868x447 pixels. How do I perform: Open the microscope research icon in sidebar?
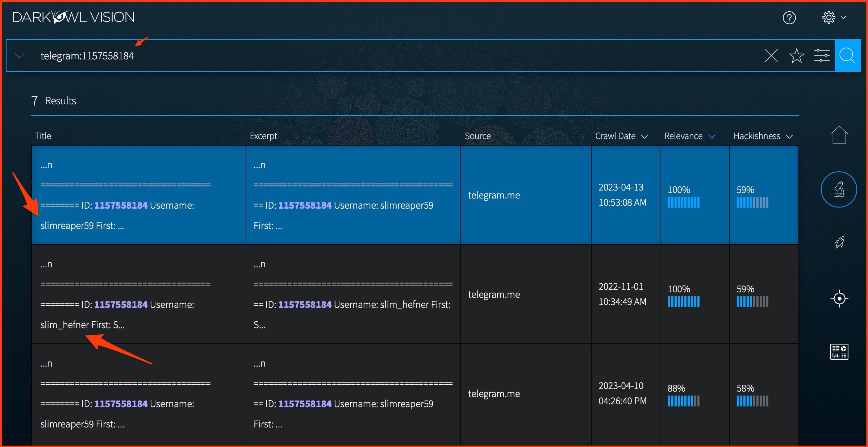[x=839, y=189]
